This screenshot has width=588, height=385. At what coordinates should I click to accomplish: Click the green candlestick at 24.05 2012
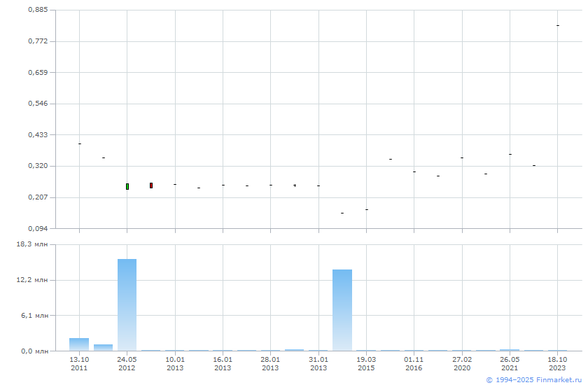(127, 186)
